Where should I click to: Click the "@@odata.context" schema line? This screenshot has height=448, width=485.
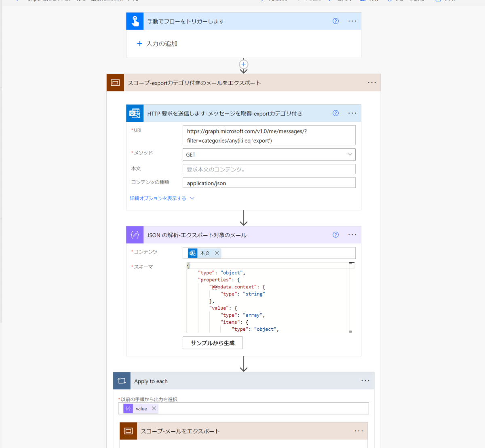pyautogui.click(x=237, y=287)
